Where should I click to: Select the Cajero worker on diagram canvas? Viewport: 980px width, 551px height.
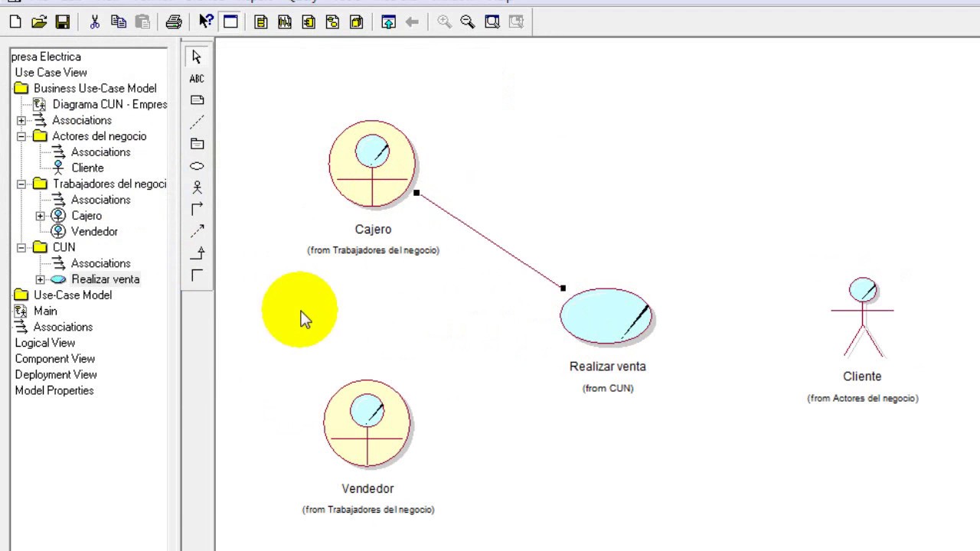[372, 164]
